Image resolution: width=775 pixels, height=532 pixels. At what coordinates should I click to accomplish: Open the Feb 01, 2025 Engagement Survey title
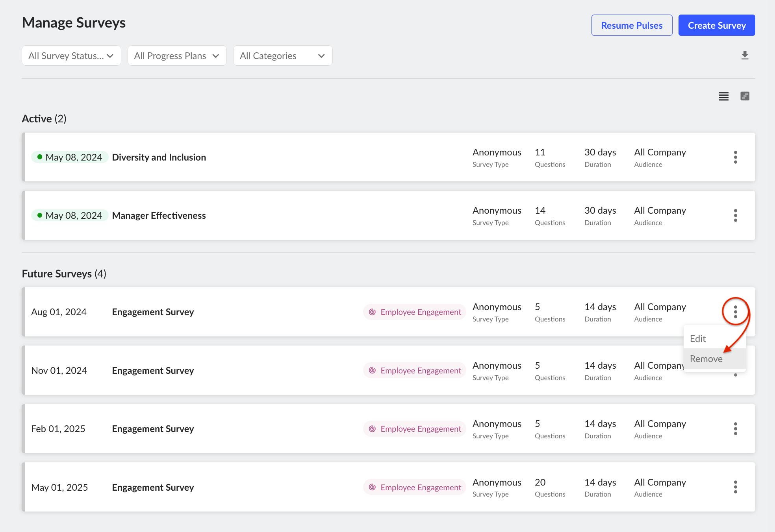click(x=153, y=429)
